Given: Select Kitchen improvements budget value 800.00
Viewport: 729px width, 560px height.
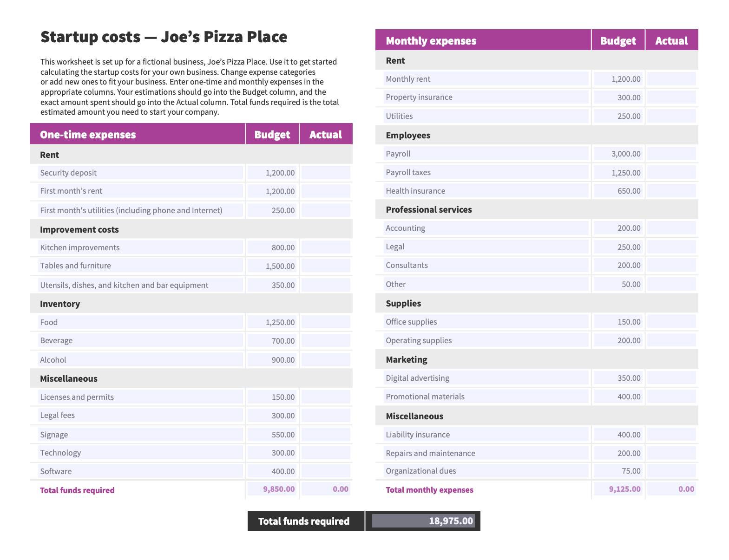Looking at the screenshot, I should click(273, 247).
